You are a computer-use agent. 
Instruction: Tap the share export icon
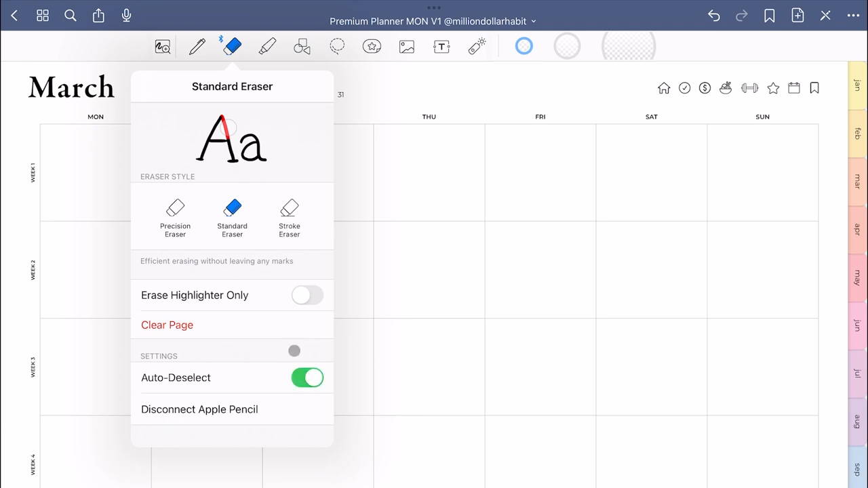(x=98, y=15)
